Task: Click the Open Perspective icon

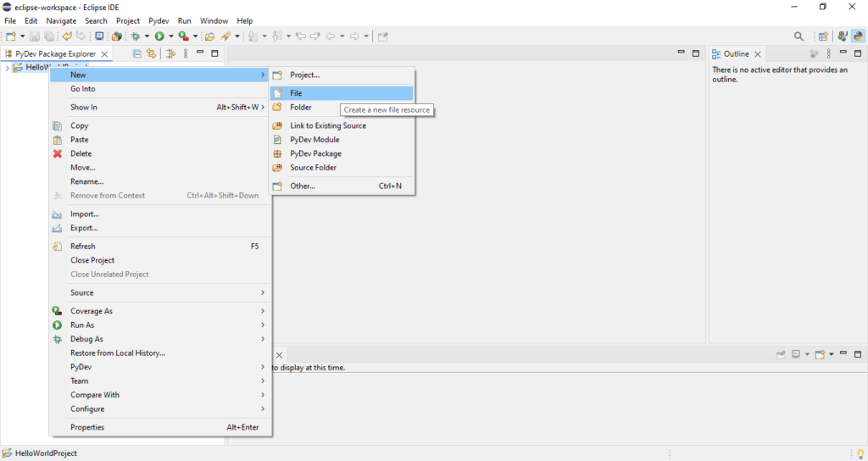Action: pyautogui.click(x=823, y=36)
